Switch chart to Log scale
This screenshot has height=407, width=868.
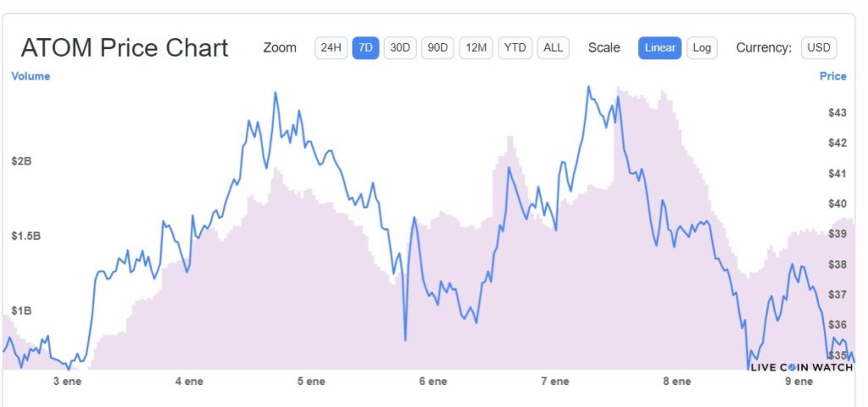pos(702,47)
